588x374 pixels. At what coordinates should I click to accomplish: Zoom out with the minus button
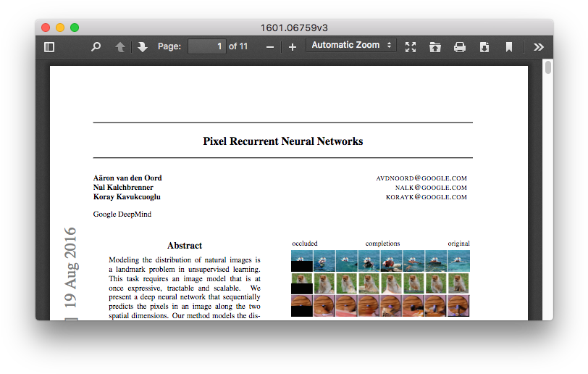(270, 47)
